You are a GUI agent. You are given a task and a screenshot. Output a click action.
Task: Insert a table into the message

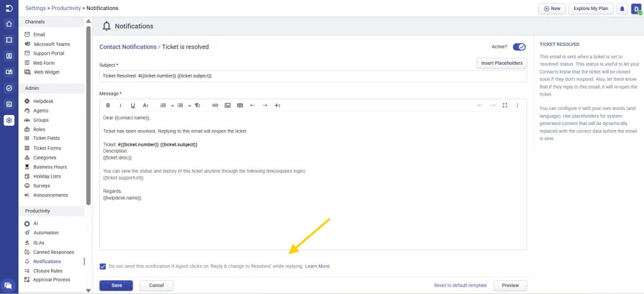(x=240, y=106)
